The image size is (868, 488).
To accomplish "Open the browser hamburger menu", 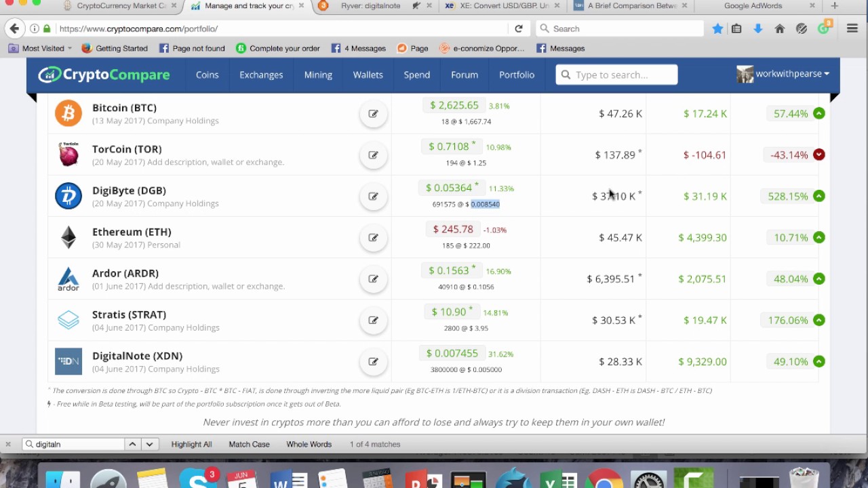I will coord(852,28).
